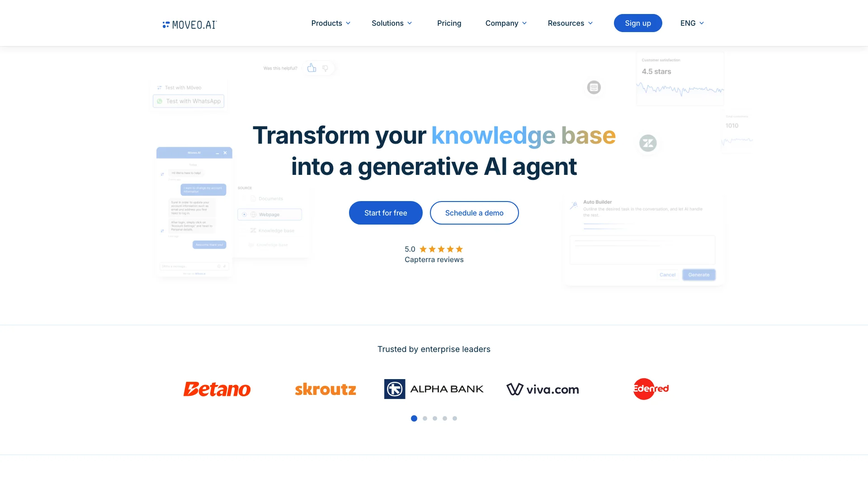Click the Zendesk integration icon
The width and height of the screenshot is (868, 488).
pyautogui.click(x=648, y=143)
